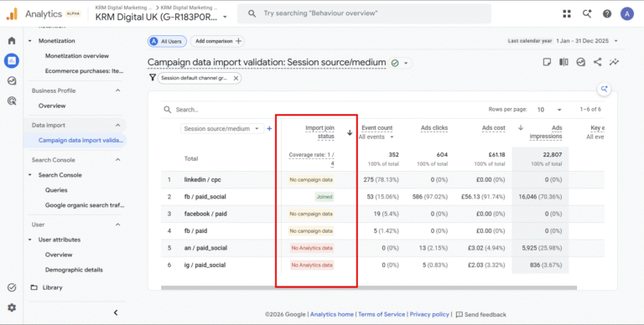Open the Reports icon in left rail
Screen dimensions: 644x325
(x=12, y=61)
